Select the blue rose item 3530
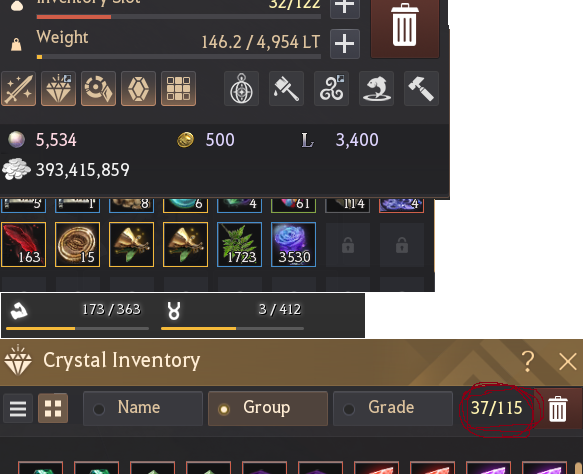Image resolution: width=583 pixels, height=474 pixels. (x=293, y=245)
